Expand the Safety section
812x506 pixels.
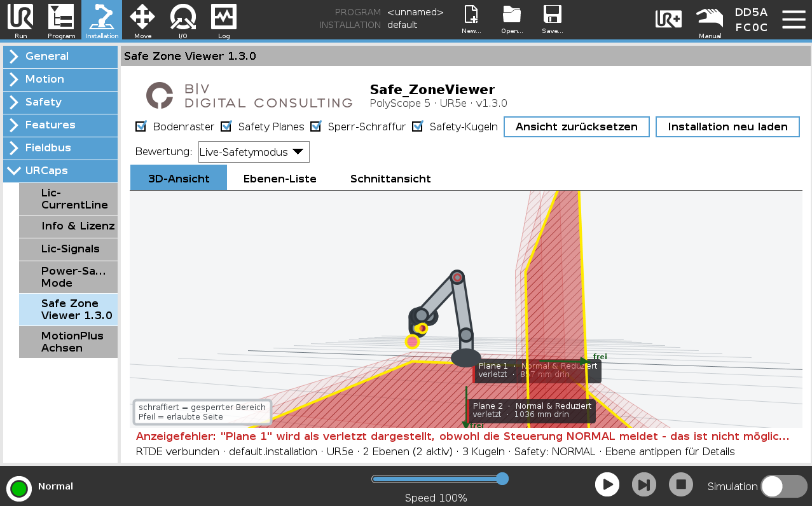coord(60,102)
